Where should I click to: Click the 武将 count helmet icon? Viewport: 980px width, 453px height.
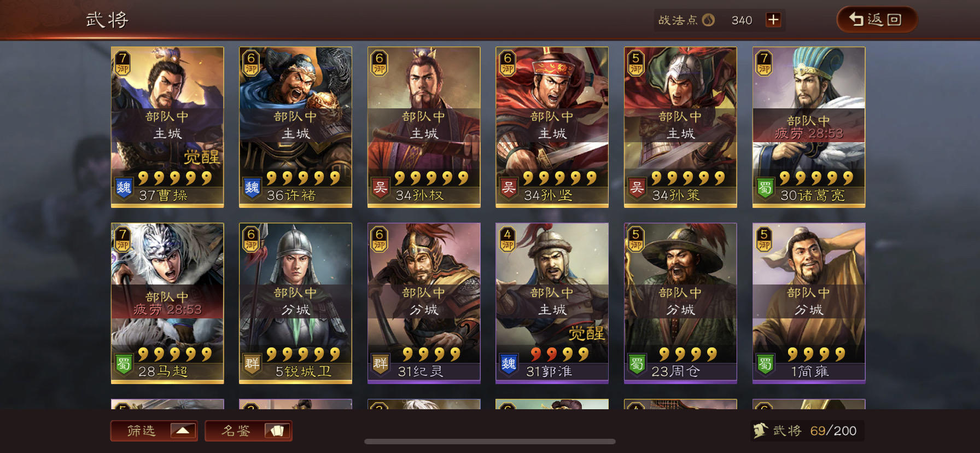point(760,431)
